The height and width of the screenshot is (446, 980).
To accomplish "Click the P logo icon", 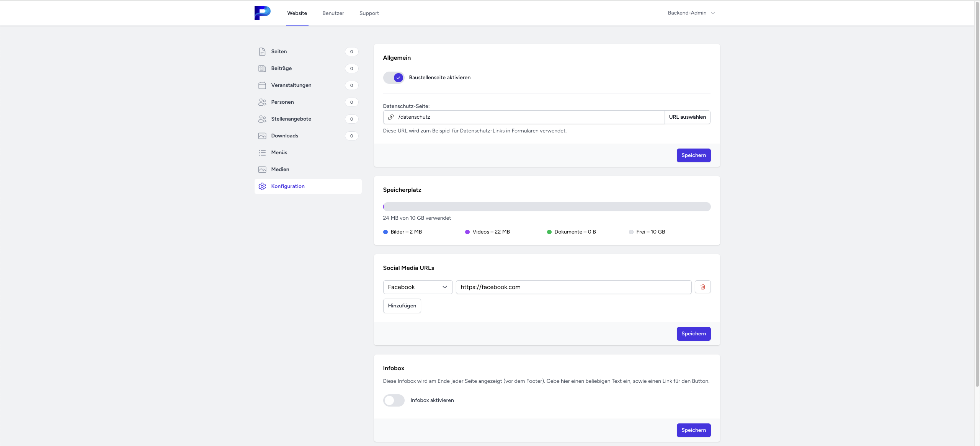I will point(262,13).
